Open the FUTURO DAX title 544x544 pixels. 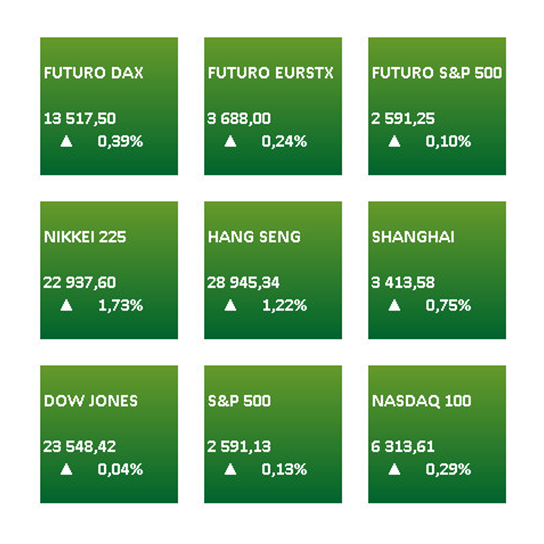[94, 73]
